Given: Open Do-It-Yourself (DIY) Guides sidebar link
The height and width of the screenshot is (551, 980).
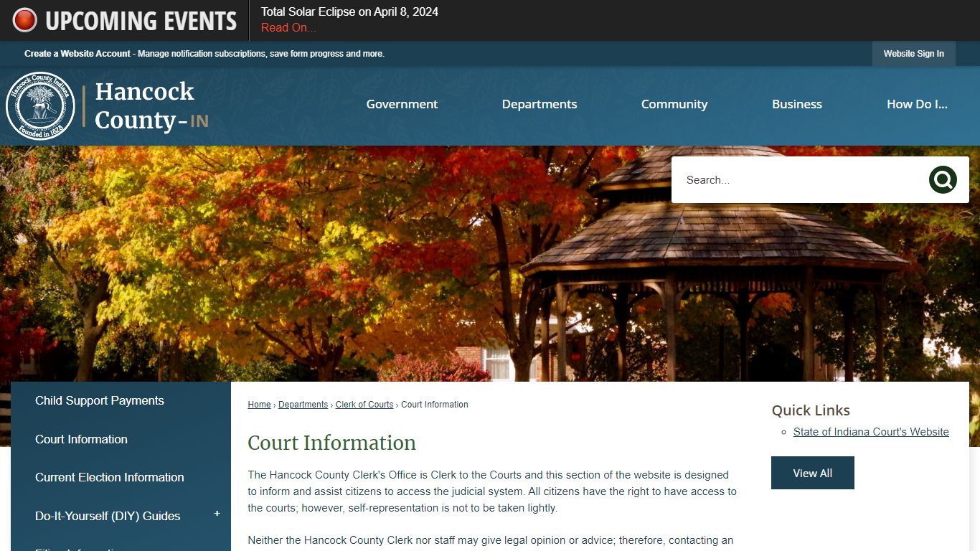Looking at the screenshot, I should pyautogui.click(x=108, y=516).
